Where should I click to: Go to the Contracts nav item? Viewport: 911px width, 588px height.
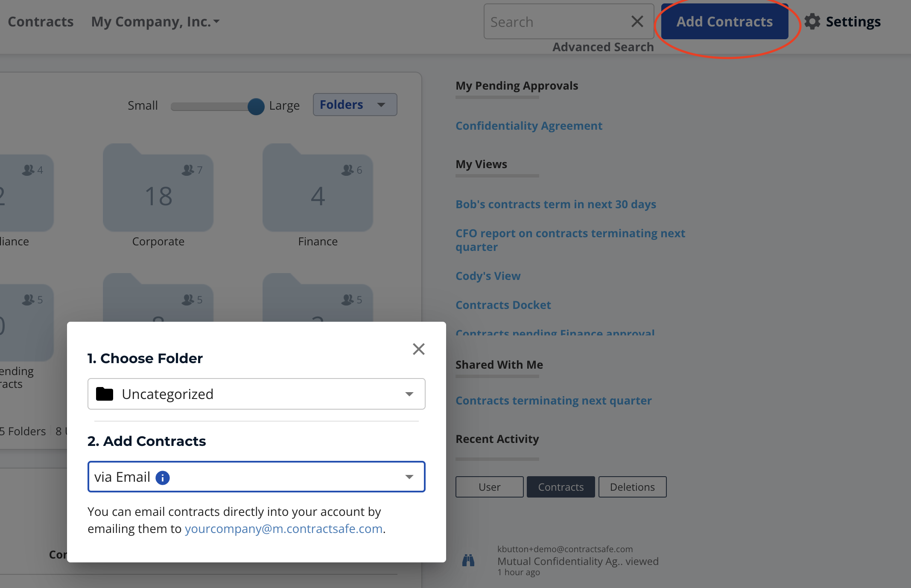point(41,21)
